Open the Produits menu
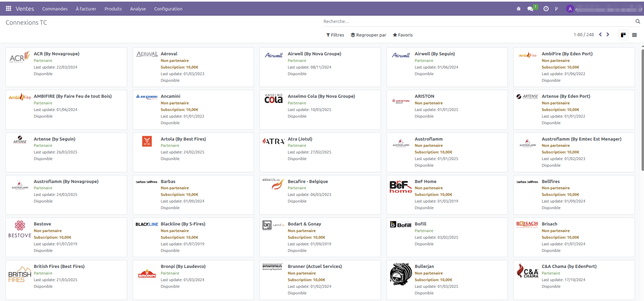644x301 pixels. click(113, 9)
